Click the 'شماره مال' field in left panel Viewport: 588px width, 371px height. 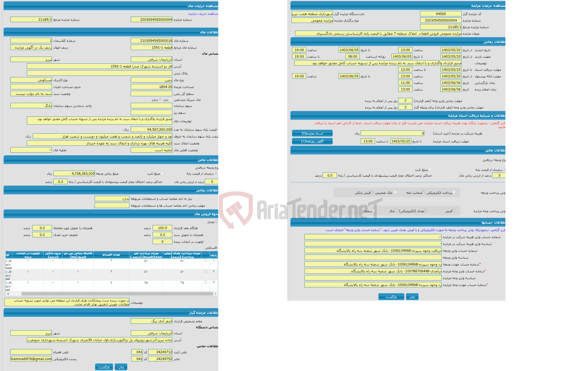pyautogui.click(x=152, y=41)
